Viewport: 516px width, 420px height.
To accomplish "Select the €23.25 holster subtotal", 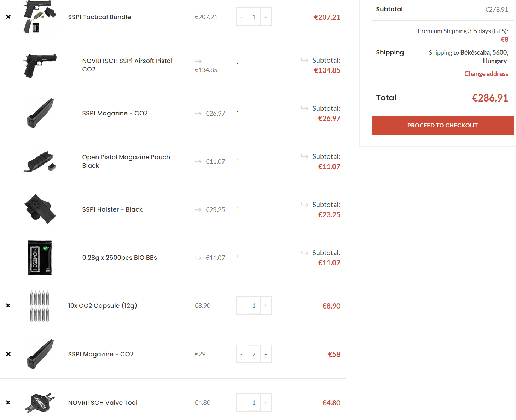I will 329,215.
